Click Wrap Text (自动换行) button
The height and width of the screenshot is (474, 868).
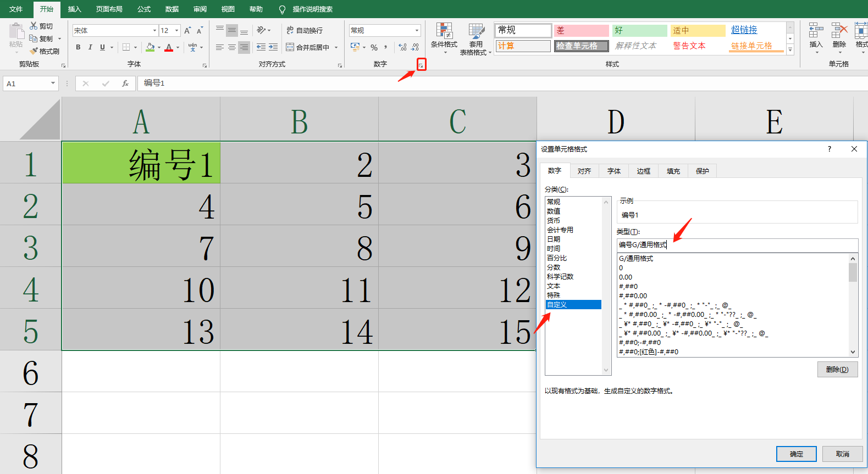click(x=305, y=30)
